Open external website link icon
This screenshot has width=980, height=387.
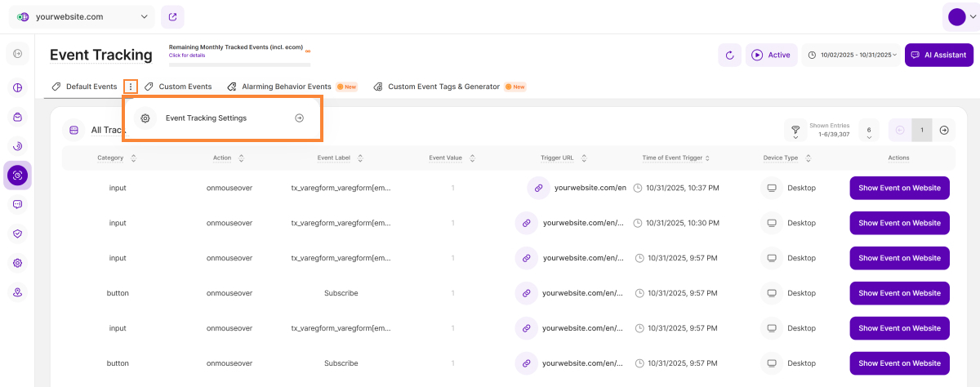click(x=172, y=16)
